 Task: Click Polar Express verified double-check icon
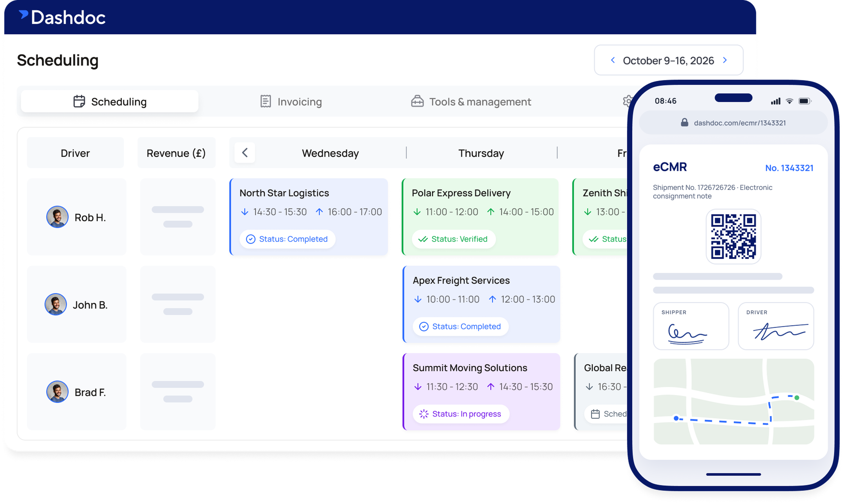[x=423, y=239]
